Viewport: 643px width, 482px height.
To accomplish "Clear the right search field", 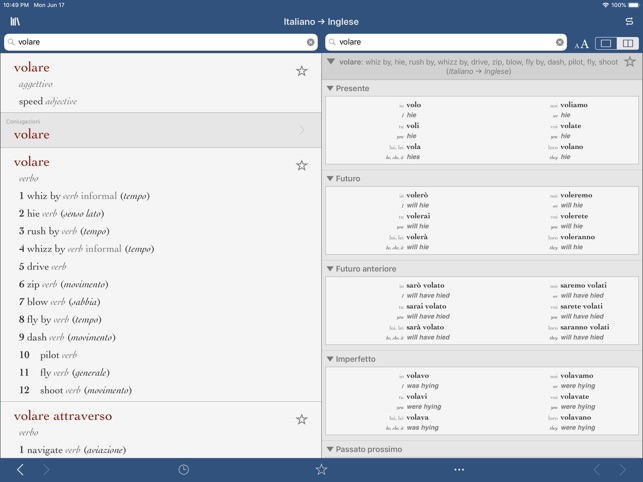I will (559, 42).
